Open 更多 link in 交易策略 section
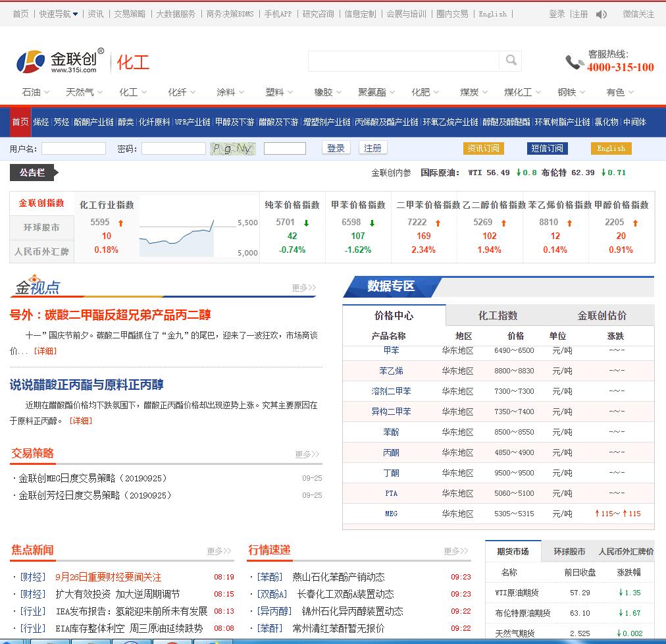The height and width of the screenshot is (644, 666). [307, 454]
